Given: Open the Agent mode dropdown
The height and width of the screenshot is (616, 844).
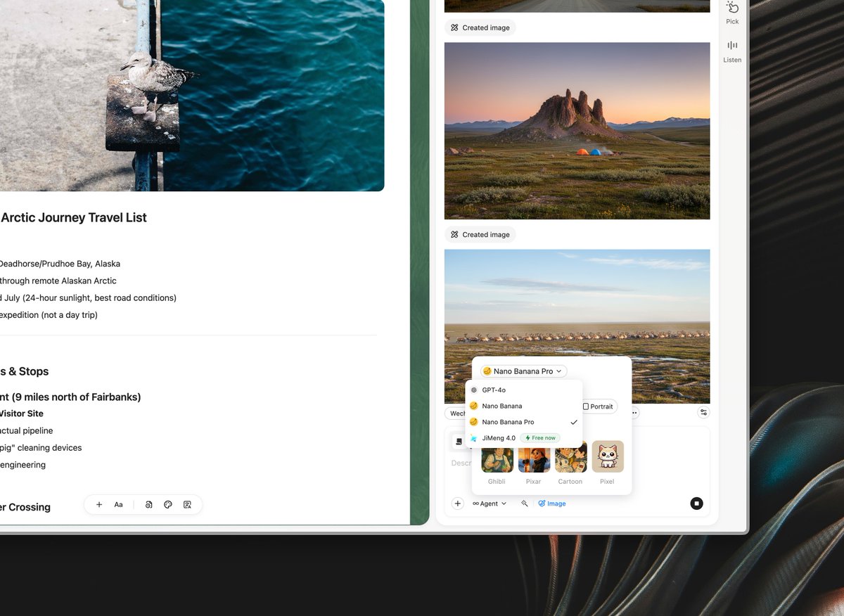Looking at the screenshot, I should pyautogui.click(x=490, y=503).
